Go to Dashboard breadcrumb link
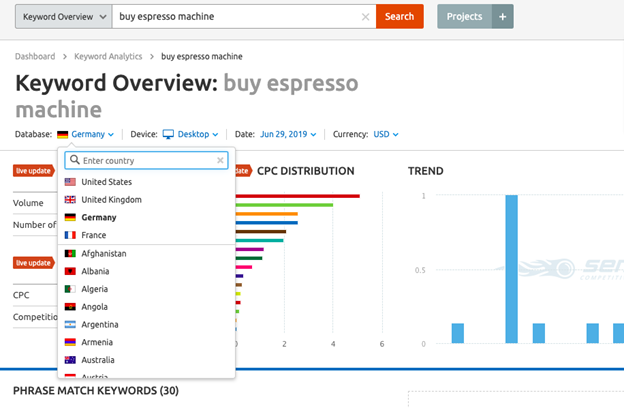Viewport: 624px width, 408px height. pyautogui.click(x=35, y=57)
